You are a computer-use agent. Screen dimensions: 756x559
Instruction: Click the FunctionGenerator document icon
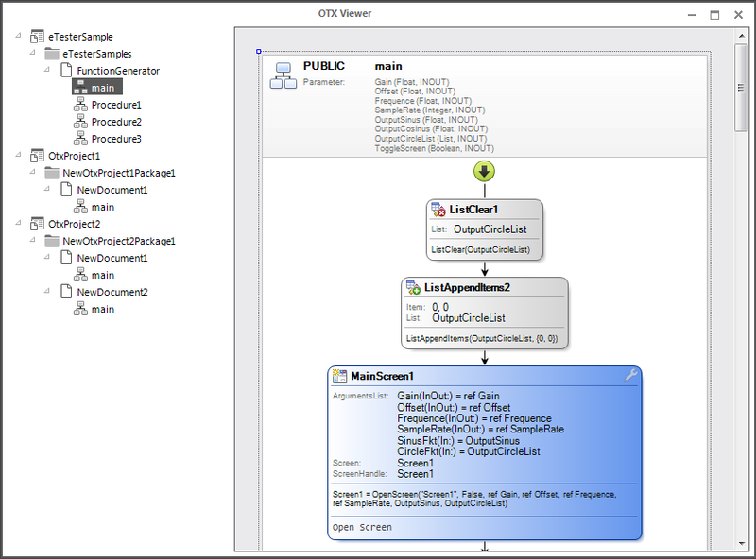tap(66, 71)
